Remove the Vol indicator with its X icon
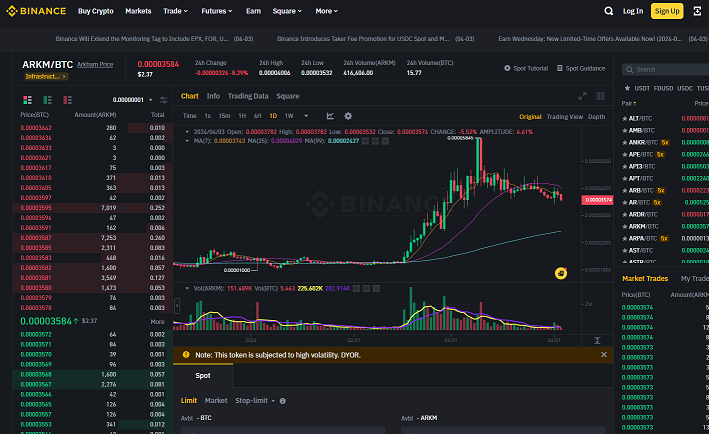Screen dimensions: 709x434 (x=376, y=288)
